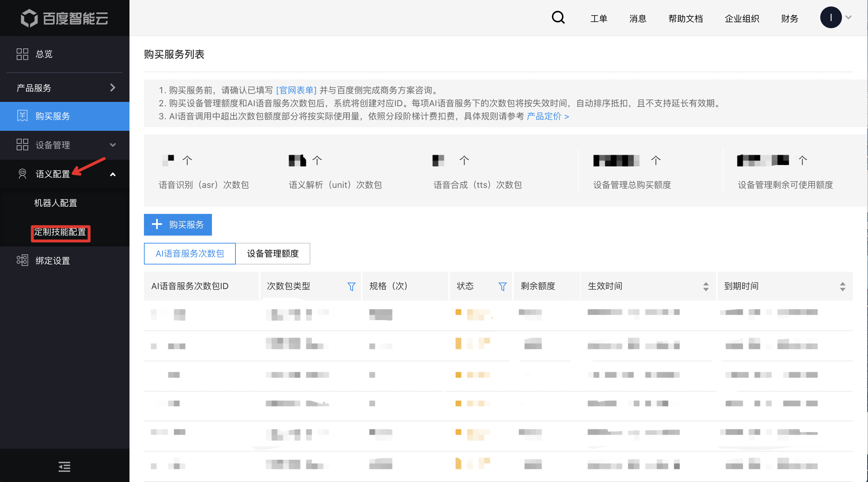868x482 pixels.
Task: Open 企业组织 in the top bar
Action: pyautogui.click(x=742, y=18)
